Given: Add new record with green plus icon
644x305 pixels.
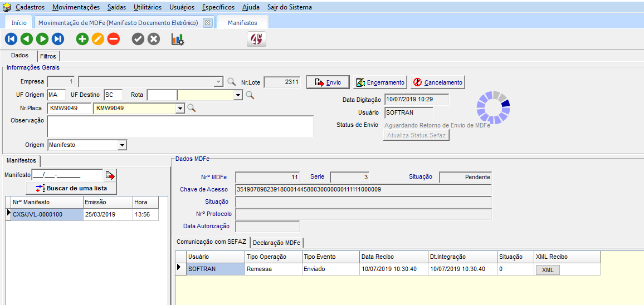Looking at the screenshot, I should point(82,39).
